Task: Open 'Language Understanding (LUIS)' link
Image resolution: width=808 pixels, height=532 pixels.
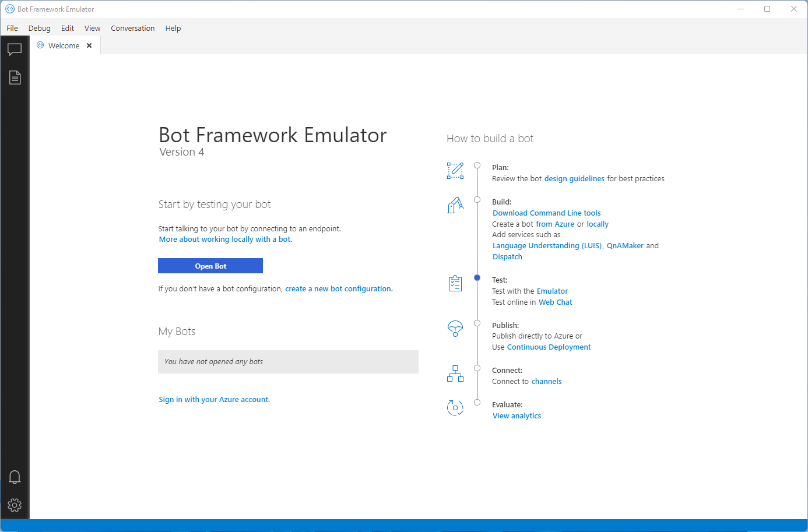Action: tap(547, 246)
